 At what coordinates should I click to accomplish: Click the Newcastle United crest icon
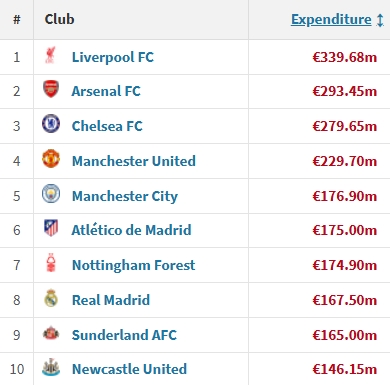tap(51, 367)
